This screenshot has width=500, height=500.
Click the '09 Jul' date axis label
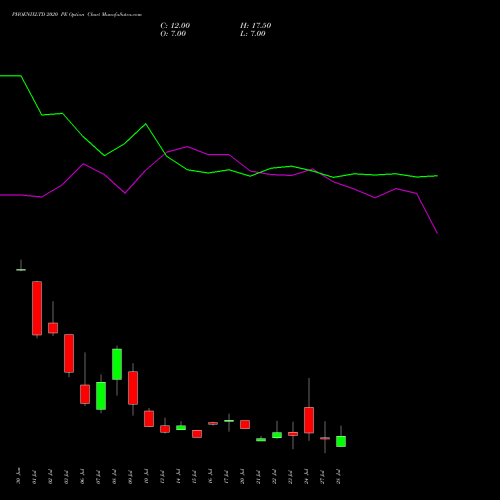(x=130, y=477)
